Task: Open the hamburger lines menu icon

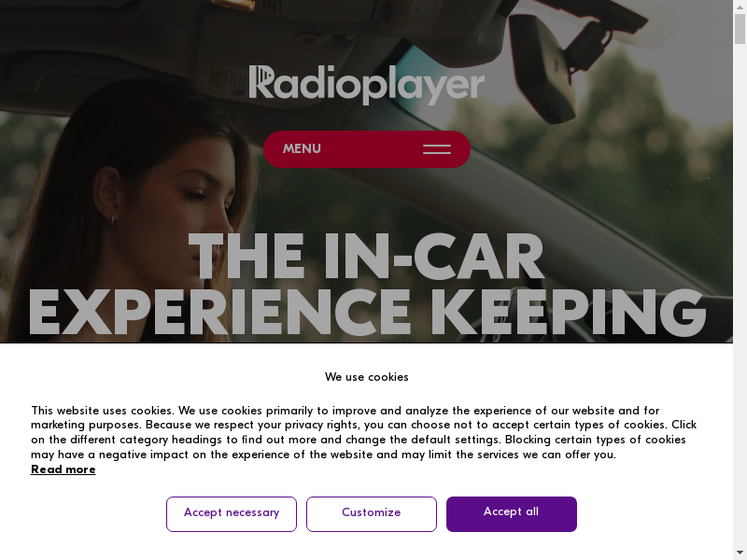Action: (x=437, y=149)
